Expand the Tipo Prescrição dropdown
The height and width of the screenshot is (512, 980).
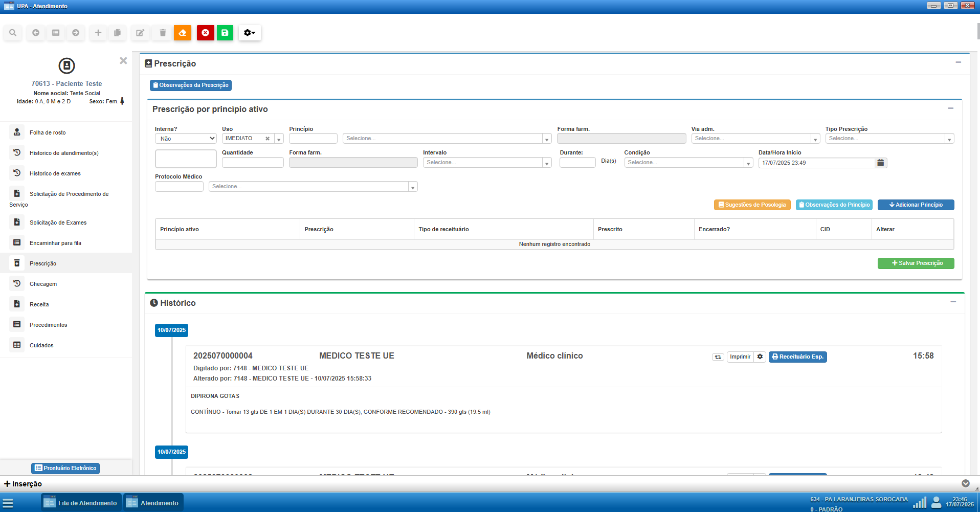coord(889,139)
